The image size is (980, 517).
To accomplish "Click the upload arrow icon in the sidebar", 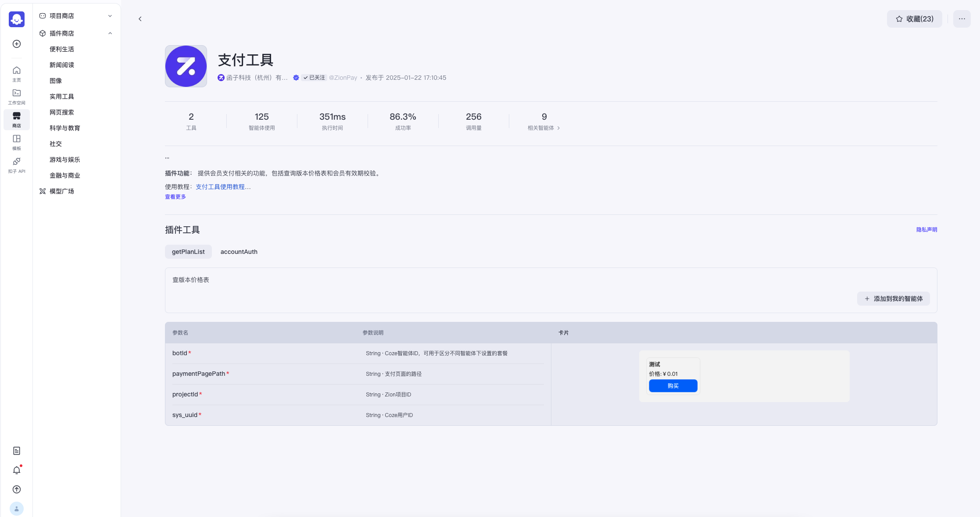I will [x=16, y=489].
